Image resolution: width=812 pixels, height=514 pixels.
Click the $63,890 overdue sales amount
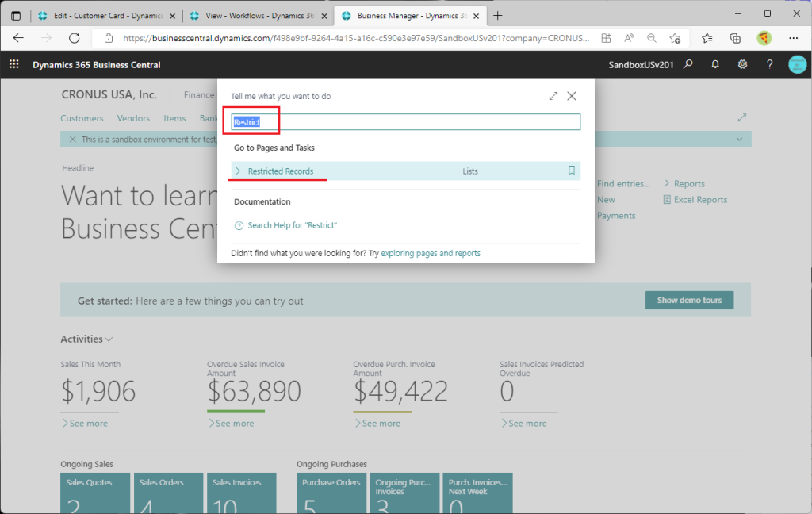pyautogui.click(x=254, y=391)
